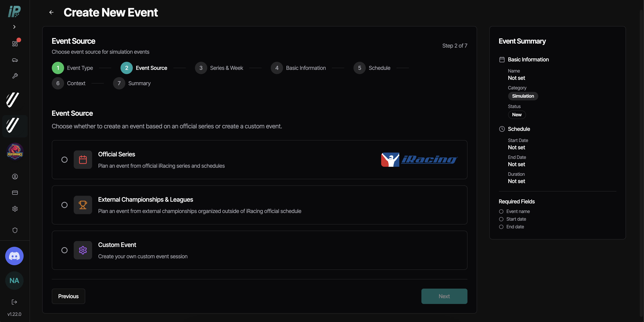Select the Custom Event radio button

tap(64, 250)
